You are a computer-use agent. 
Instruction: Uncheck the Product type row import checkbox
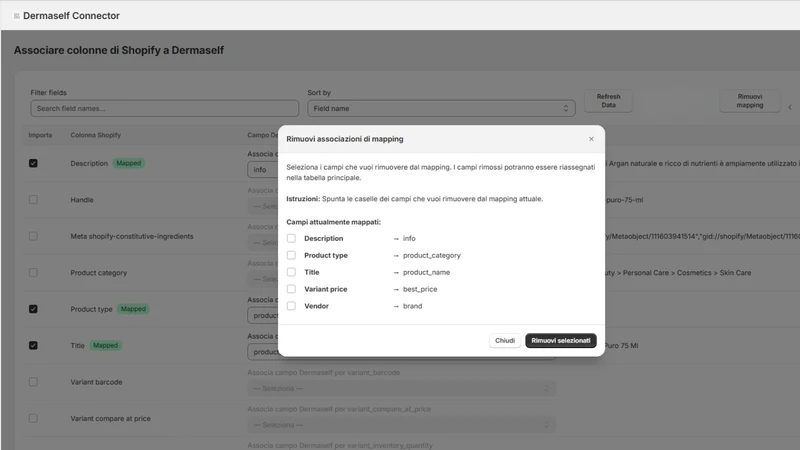pos(33,309)
